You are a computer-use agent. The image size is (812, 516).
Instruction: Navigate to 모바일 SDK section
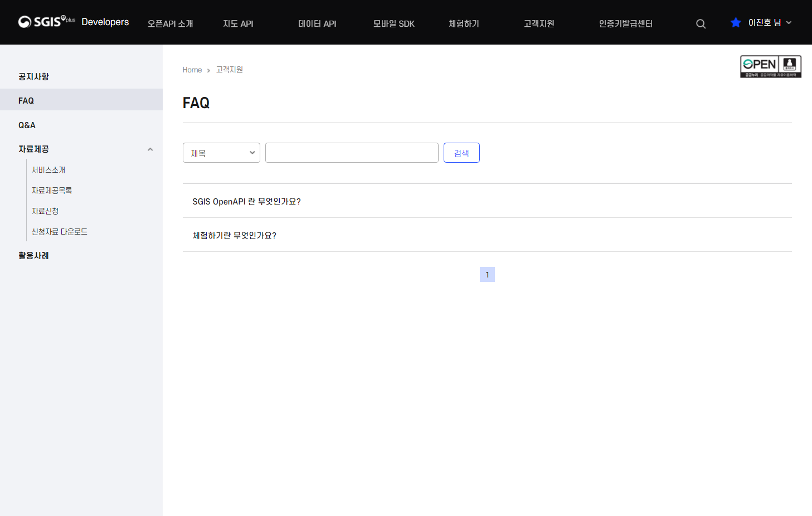(x=393, y=23)
